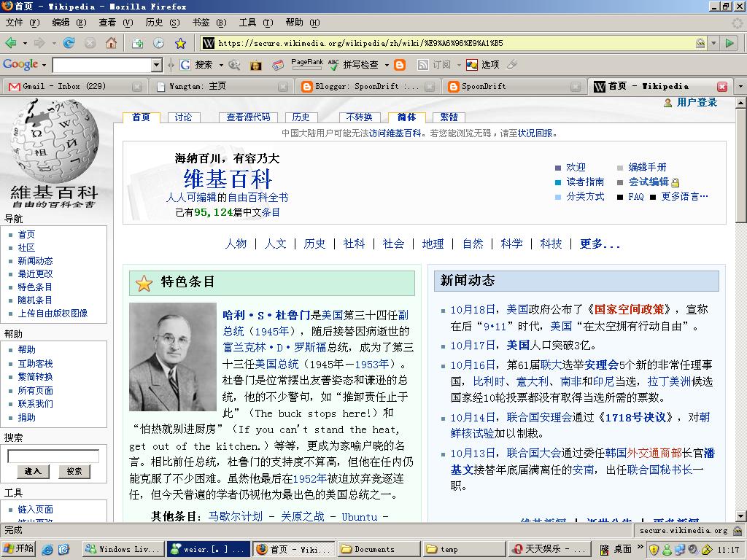747x560 pixels.
Task: Open the 国家空间政策 news link
Action: tap(629, 309)
